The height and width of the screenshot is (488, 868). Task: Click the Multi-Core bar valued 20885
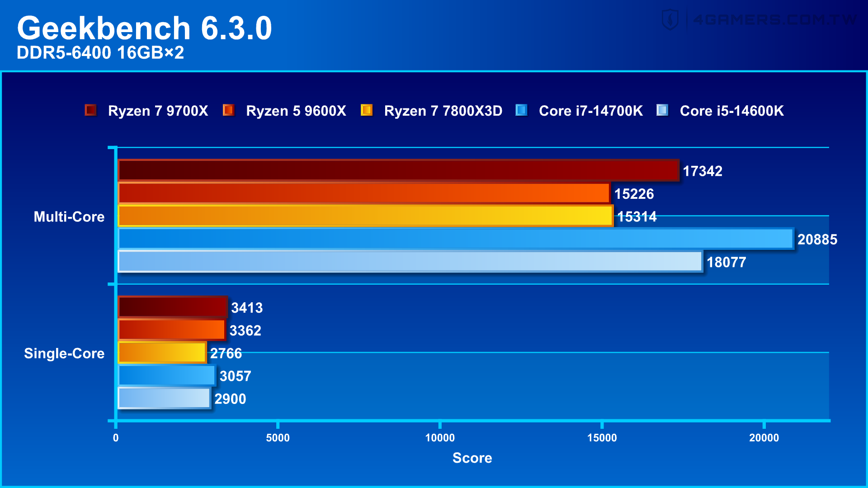456,239
